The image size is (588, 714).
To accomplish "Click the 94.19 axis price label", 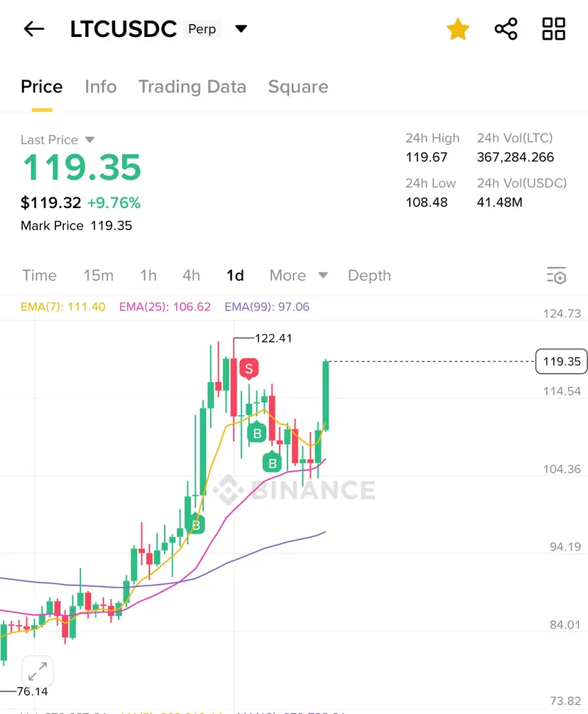I will tap(565, 546).
